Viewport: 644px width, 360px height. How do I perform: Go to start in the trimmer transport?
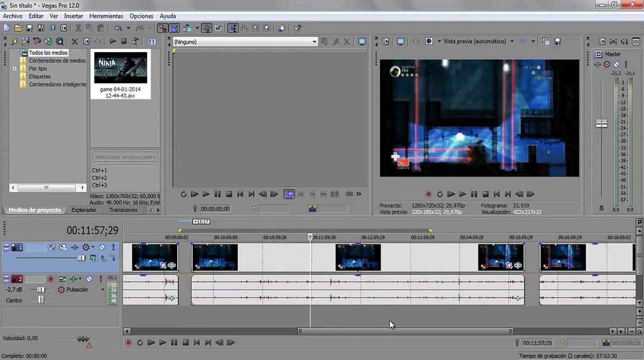pos(240,194)
